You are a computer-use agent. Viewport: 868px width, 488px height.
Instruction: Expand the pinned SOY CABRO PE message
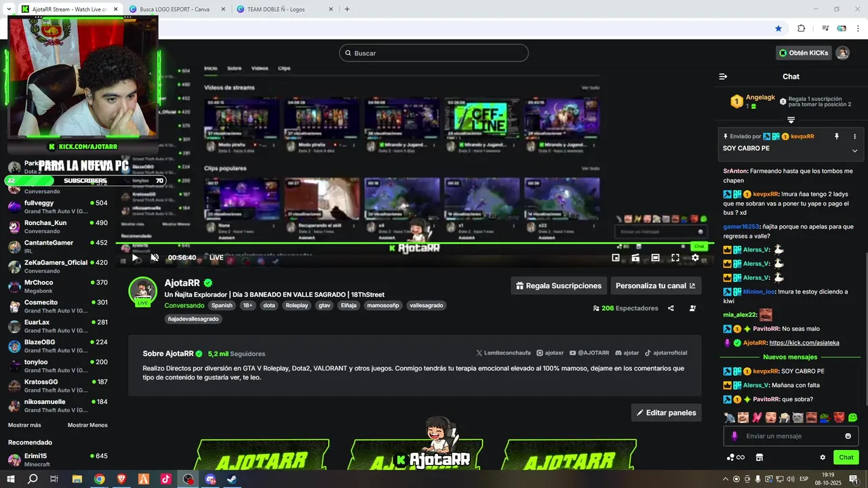pos(854,150)
